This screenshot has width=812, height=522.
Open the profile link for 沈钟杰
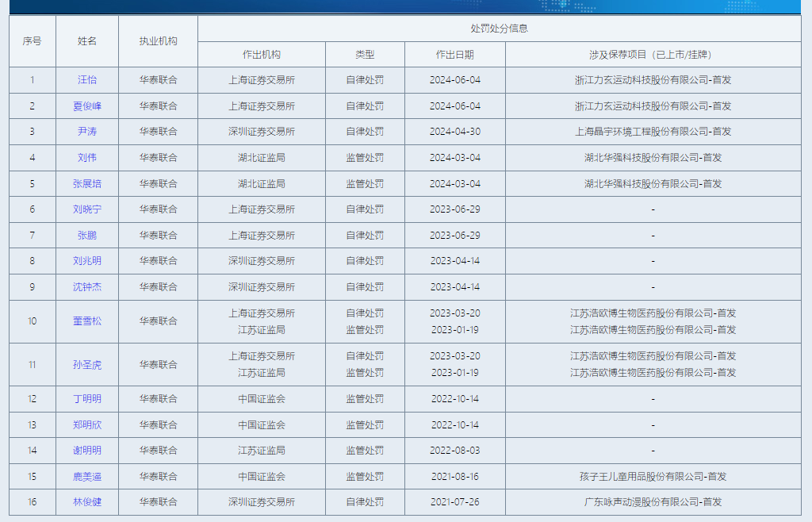pos(87,287)
